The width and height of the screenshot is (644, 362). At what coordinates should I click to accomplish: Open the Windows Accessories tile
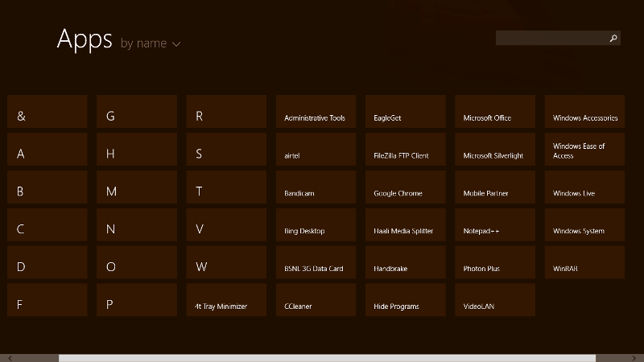[584, 112]
